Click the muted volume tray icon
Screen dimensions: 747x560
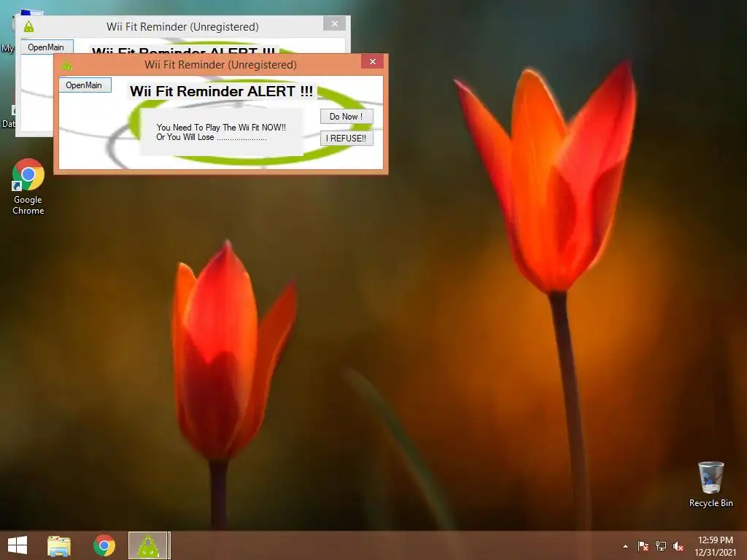(x=678, y=546)
